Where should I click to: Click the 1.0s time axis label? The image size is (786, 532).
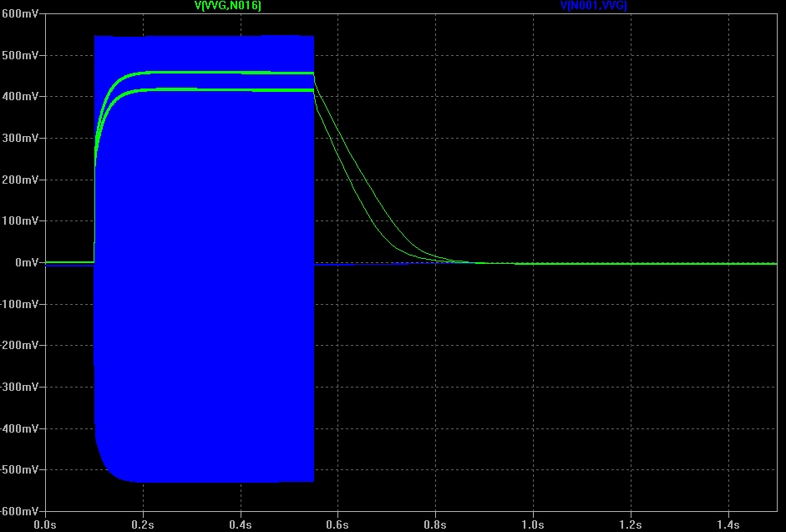point(533,523)
